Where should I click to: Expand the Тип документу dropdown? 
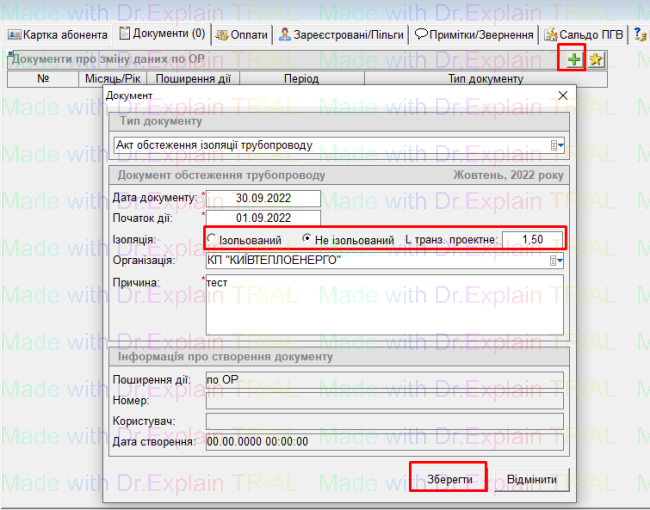point(558,146)
